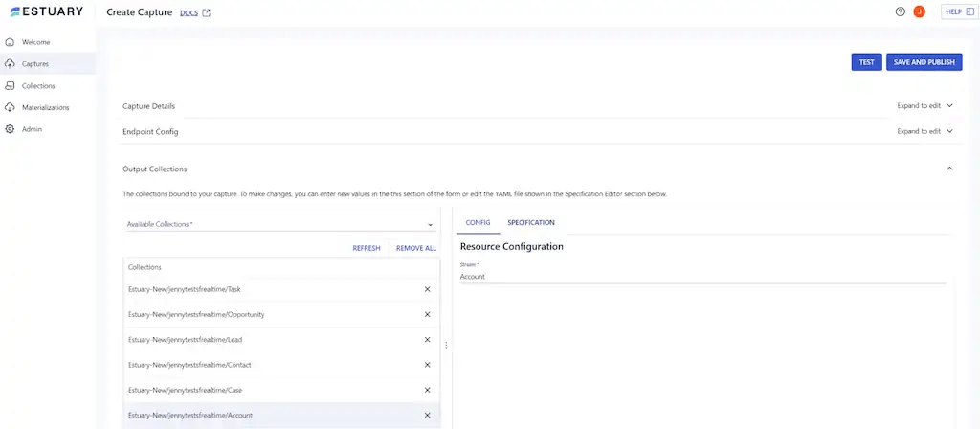Screen dimensions: 980x429
Task: Remove the Task collection with X
Action: [428, 289]
